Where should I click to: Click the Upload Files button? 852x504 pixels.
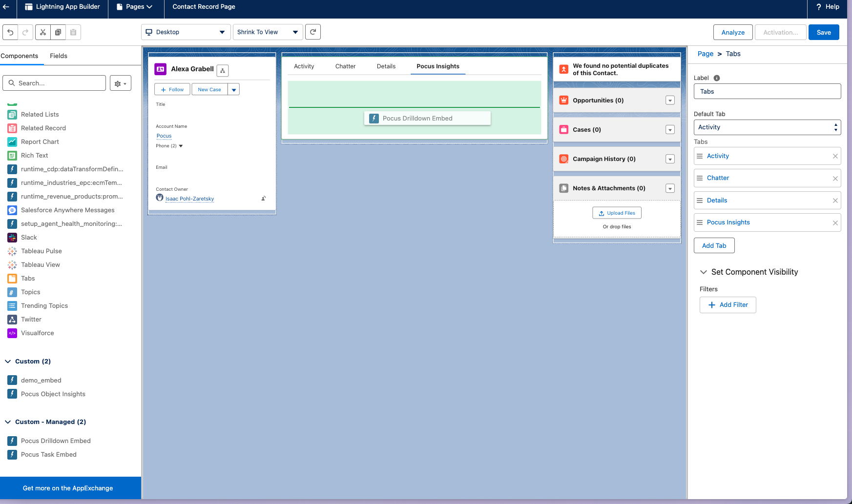[x=617, y=213]
